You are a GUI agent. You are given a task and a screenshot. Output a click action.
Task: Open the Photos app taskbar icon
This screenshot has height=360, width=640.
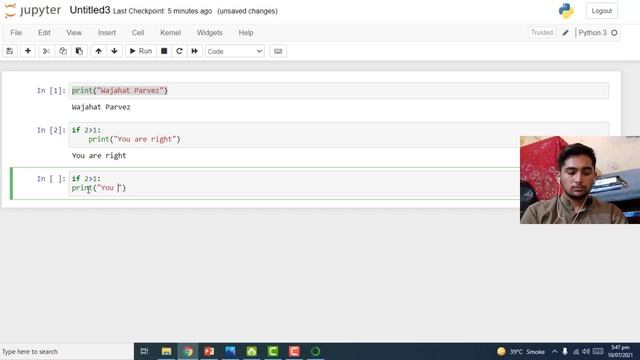pyautogui.click(x=230, y=351)
